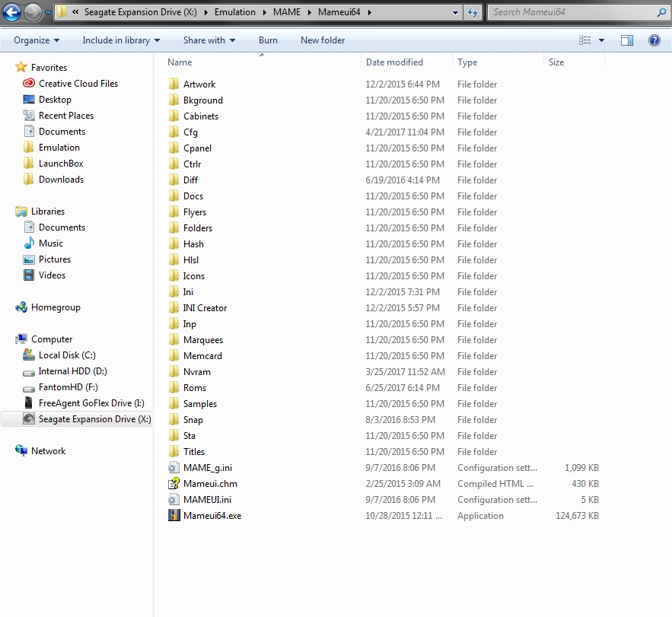This screenshot has height=617, width=672.
Task: Select Documents under Libraries
Action: 62,227
